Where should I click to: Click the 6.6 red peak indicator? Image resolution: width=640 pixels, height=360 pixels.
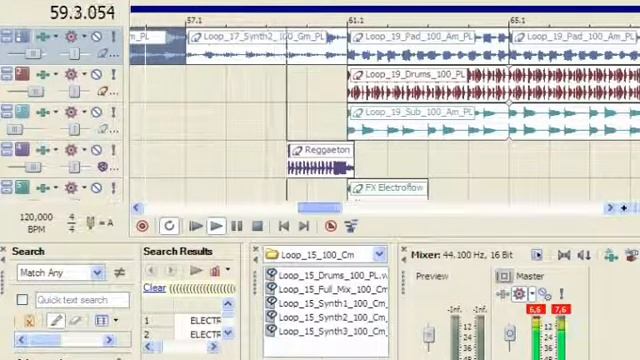536,309
